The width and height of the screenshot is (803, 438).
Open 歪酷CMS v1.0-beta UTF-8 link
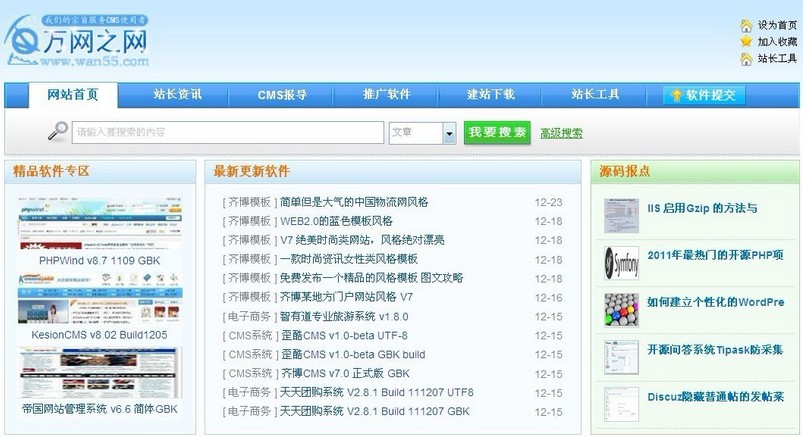click(344, 336)
